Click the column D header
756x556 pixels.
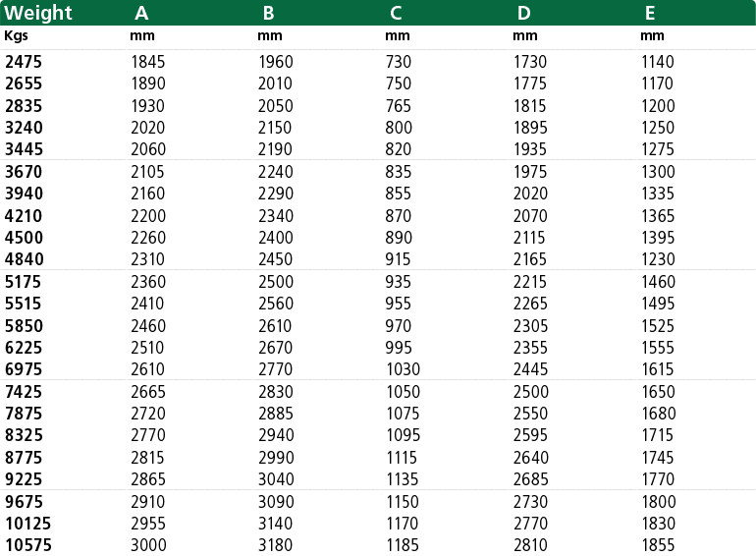524,13
